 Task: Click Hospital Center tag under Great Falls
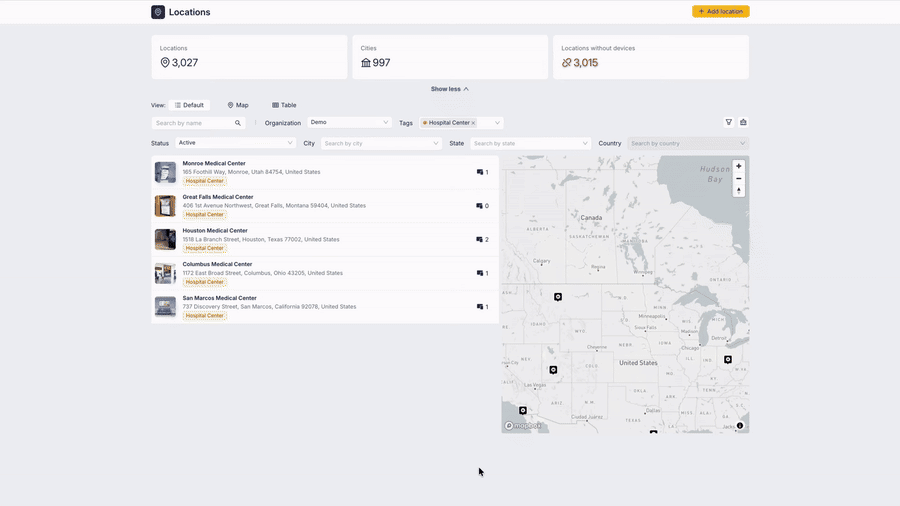(204, 215)
